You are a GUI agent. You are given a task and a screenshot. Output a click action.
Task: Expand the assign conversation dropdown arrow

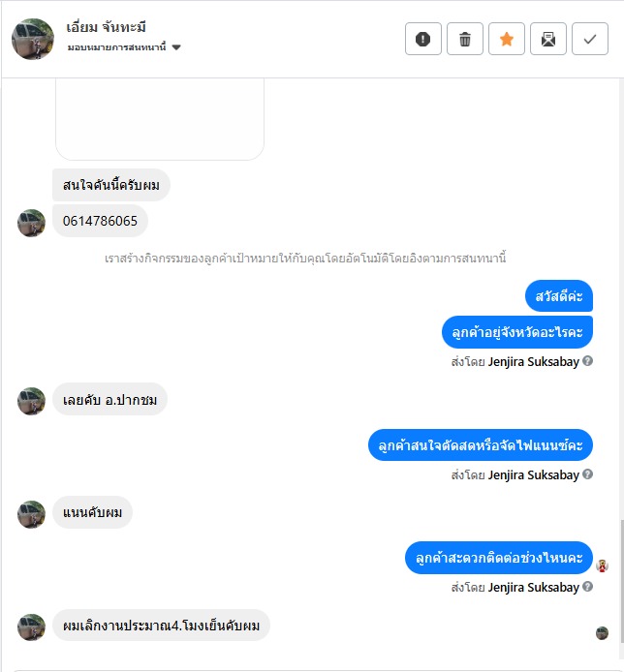click(x=176, y=47)
